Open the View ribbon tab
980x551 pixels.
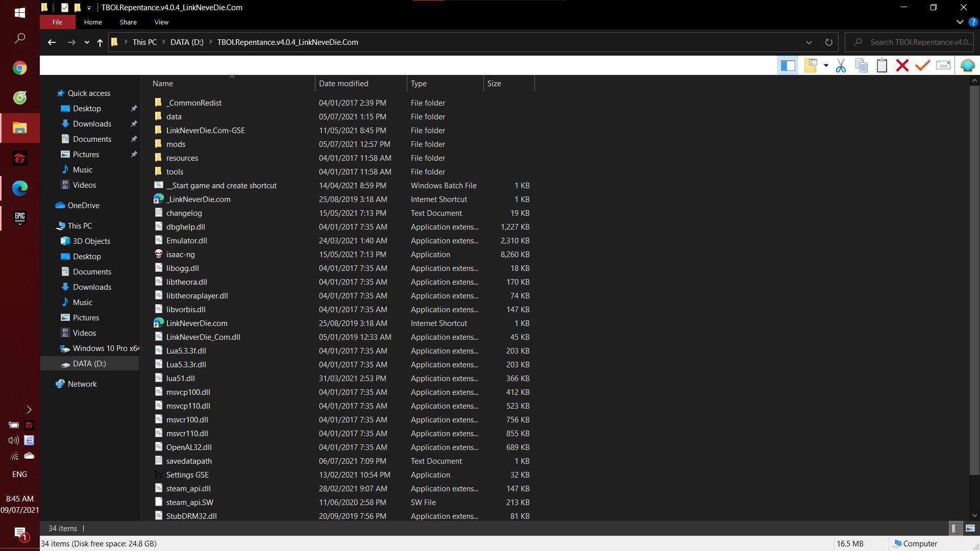tap(161, 22)
